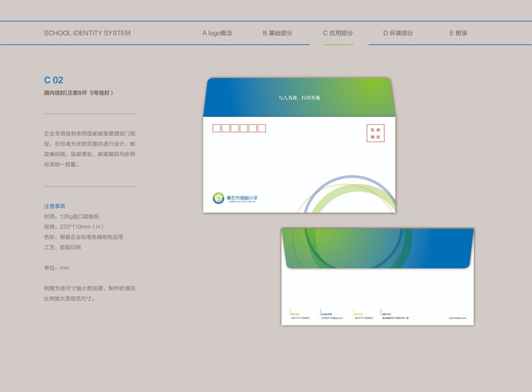
Task: Click the E-mail address on the back envelope
Action: [x=331, y=316]
